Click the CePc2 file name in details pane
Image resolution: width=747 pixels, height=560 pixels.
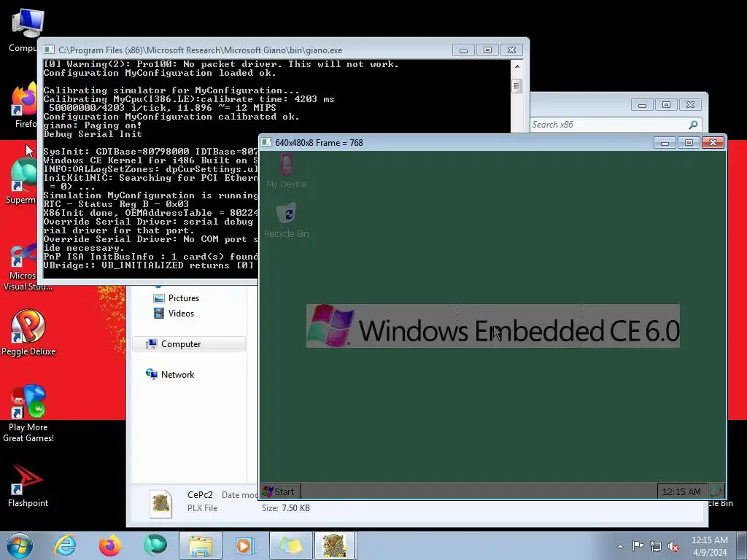(200, 495)
